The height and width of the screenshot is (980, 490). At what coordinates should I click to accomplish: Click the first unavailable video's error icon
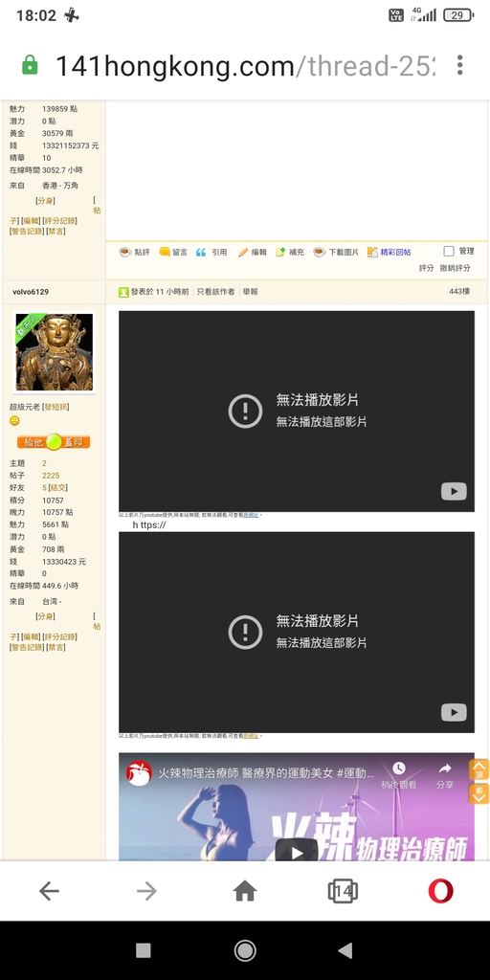tap(245, 412)
